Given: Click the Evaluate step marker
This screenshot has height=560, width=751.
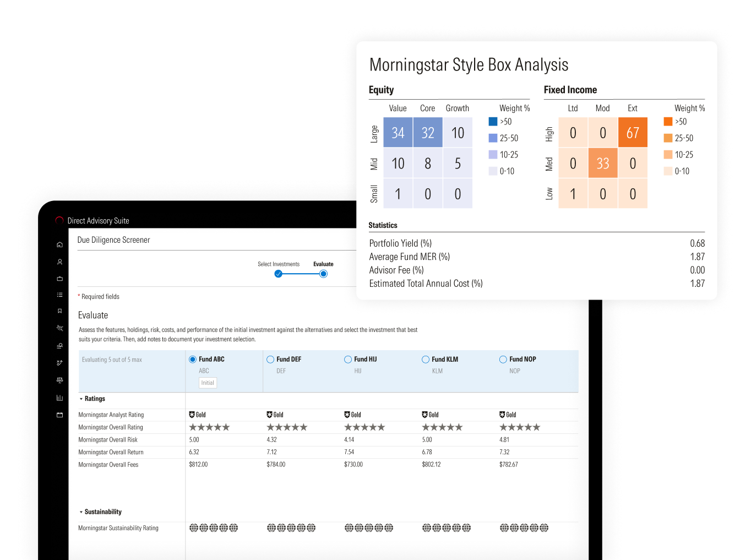Looking at the screenshot, I should (x=324, y=274).
